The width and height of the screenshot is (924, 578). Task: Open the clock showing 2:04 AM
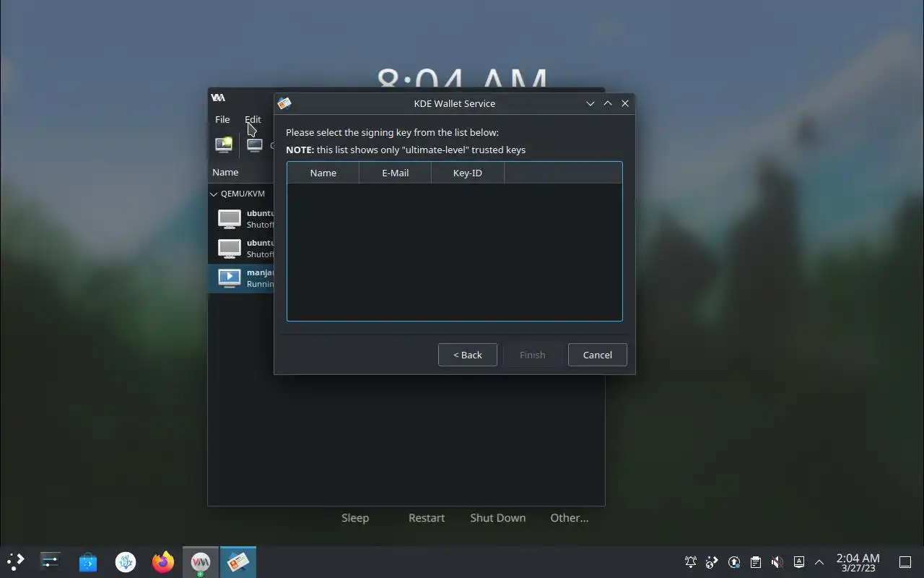858,562
